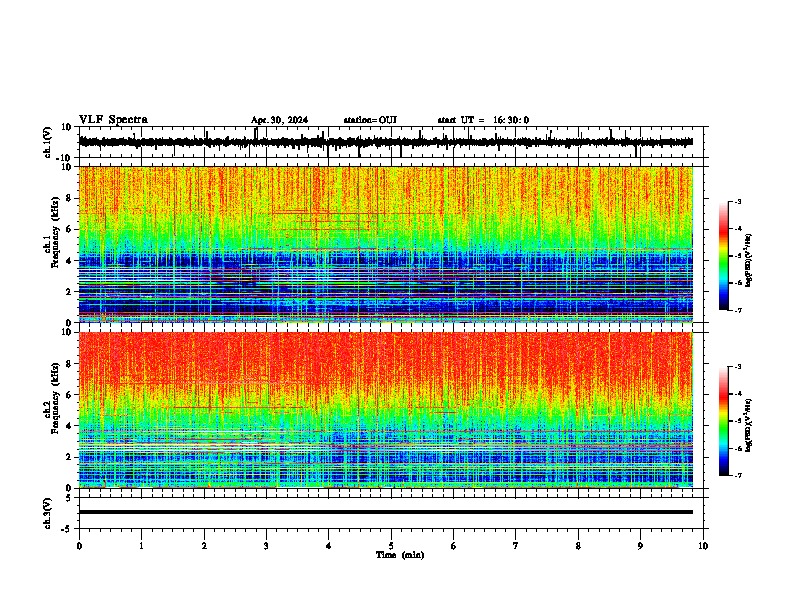This screenshot has width=792, height=612.
Task: Click tick label "1" on the time axis
Action: tap(141, 546)
